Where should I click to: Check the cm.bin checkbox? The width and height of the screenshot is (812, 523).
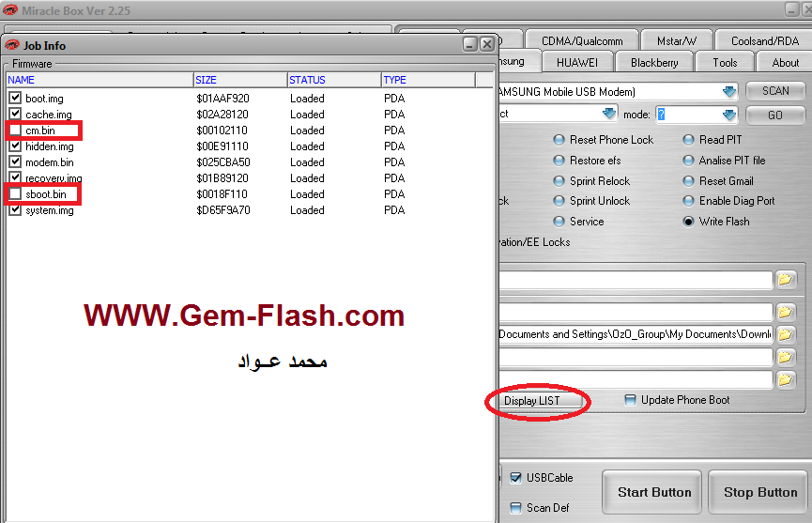tap(15, 130)
